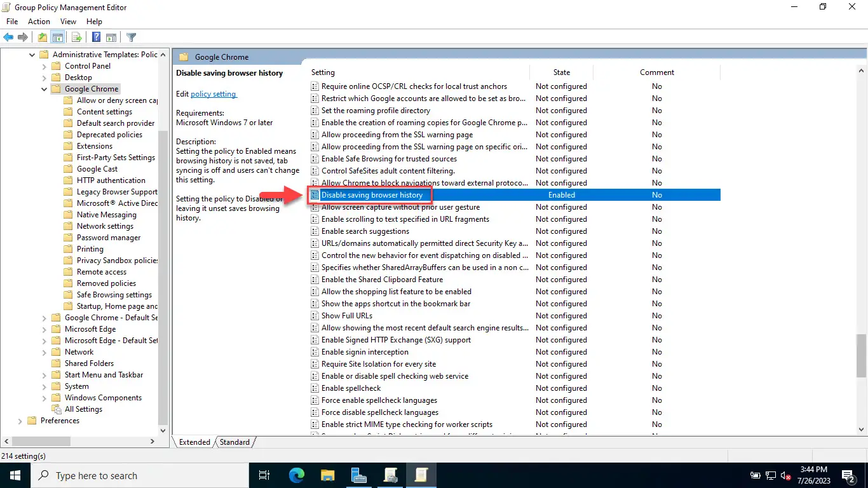Click the muted volume icon in system tray
The image size is (868, 488).
point(786,475)
